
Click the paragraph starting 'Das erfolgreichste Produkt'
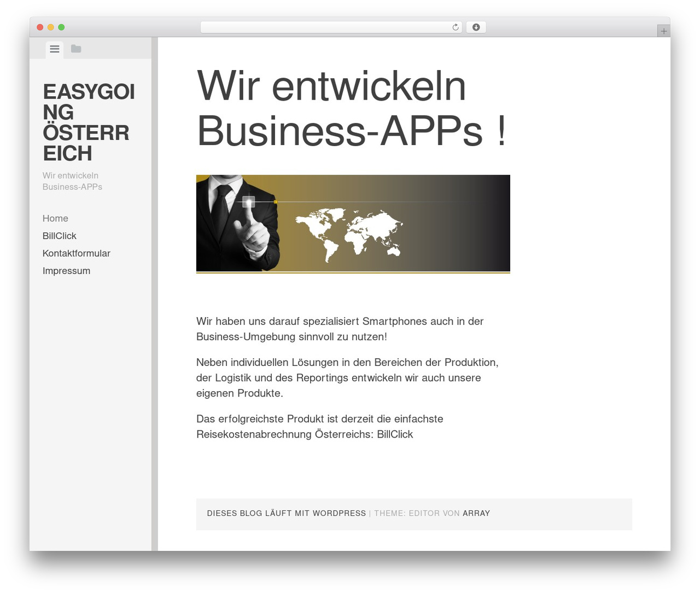(319, 426)
